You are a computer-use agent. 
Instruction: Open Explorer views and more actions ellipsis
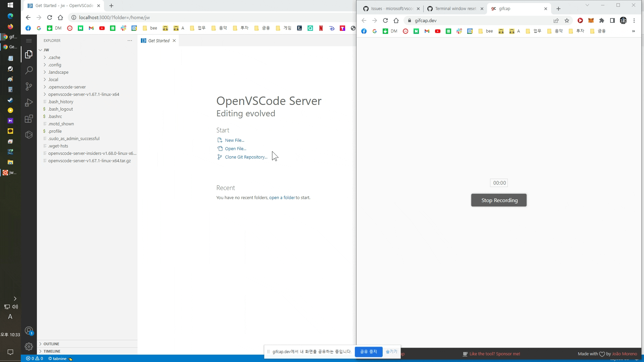130,41
